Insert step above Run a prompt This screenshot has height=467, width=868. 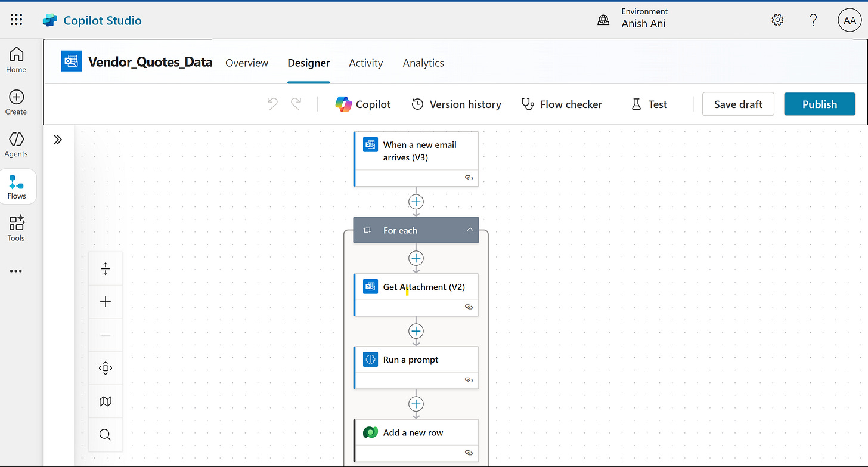pyautogui.click(x=416, y=331)
